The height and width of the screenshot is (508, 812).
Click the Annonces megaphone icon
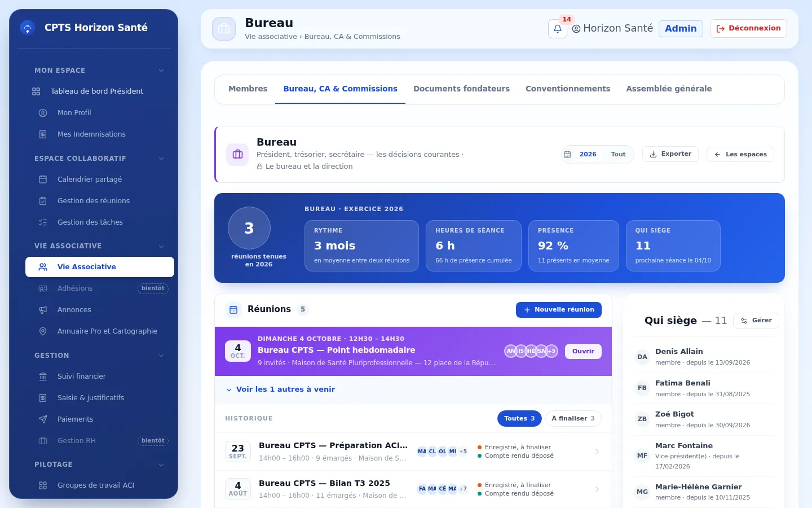coord(43,310)
